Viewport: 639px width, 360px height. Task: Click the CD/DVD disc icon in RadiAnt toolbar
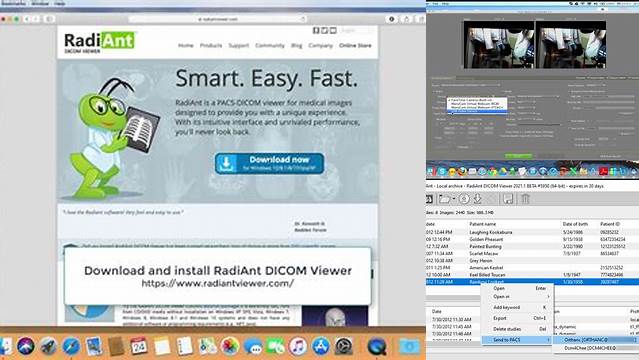(464, 199)
